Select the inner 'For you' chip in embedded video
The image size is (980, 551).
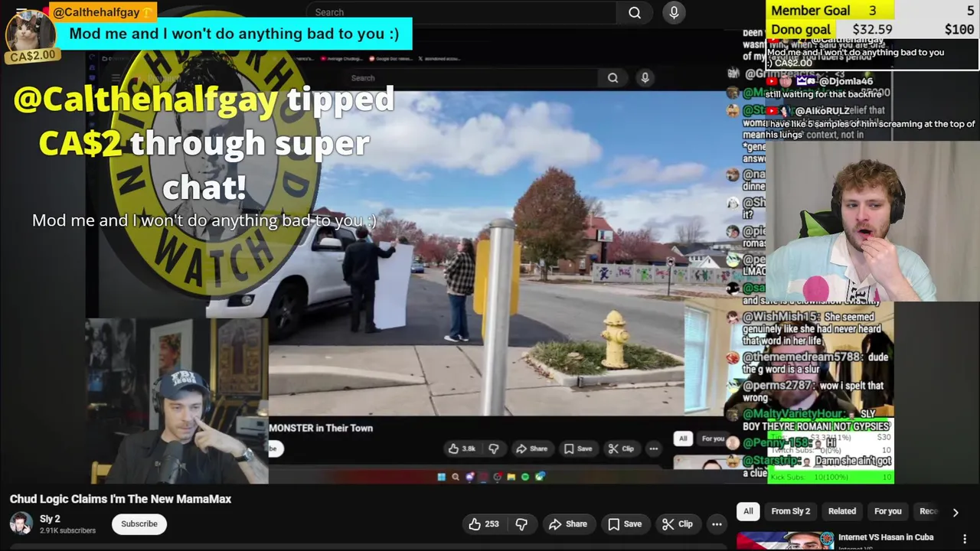tap(712, 439)
